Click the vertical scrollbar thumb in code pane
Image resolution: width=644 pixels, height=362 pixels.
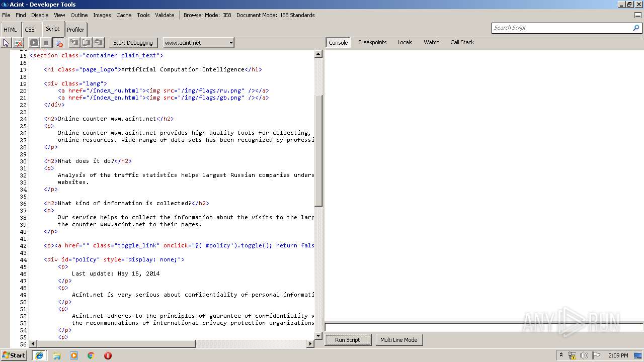coord(318,150)
